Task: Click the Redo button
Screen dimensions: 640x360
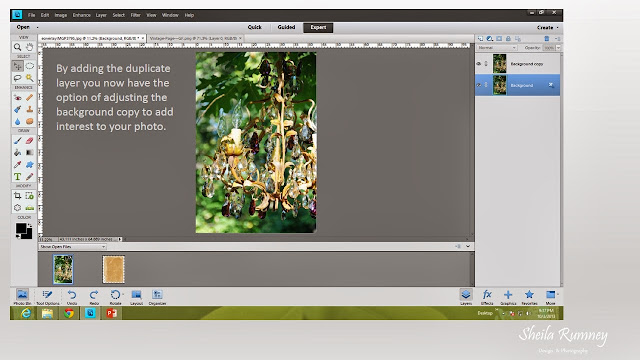Action: (x=94, y=297)
